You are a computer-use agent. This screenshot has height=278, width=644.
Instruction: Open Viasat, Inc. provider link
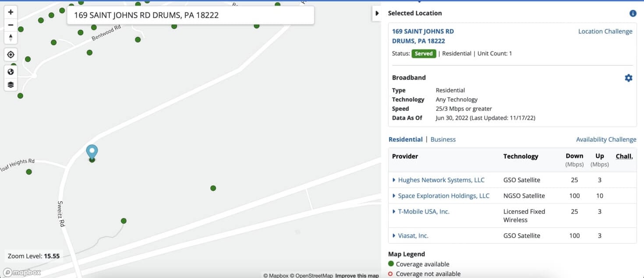point(413,235)
